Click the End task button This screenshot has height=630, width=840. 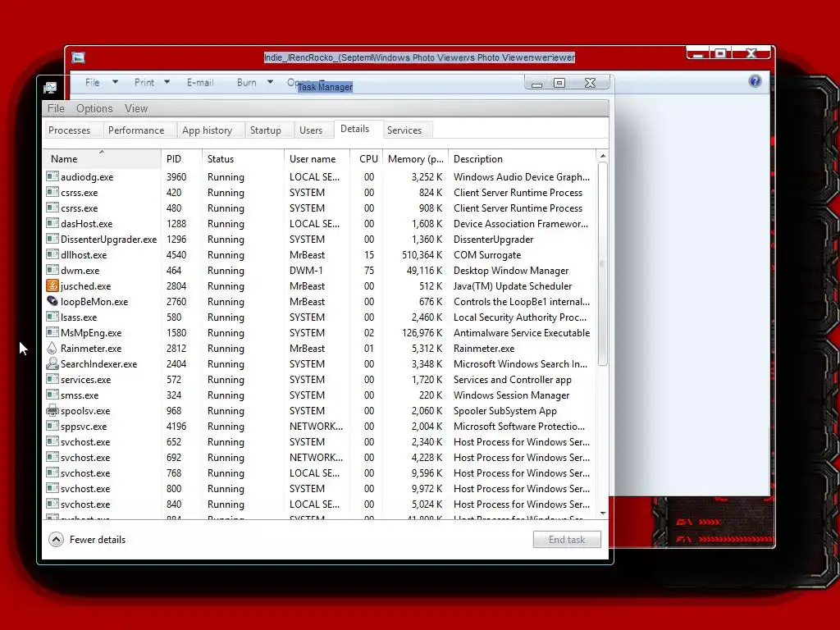point(567,540)
